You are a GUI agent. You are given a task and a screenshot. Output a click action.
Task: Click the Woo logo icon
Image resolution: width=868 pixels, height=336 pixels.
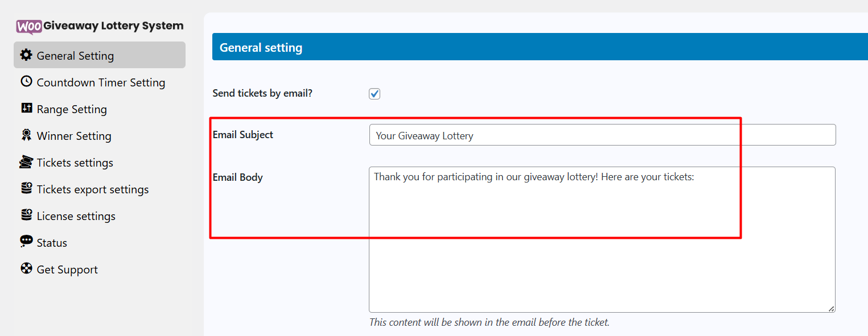click(29, 26)
